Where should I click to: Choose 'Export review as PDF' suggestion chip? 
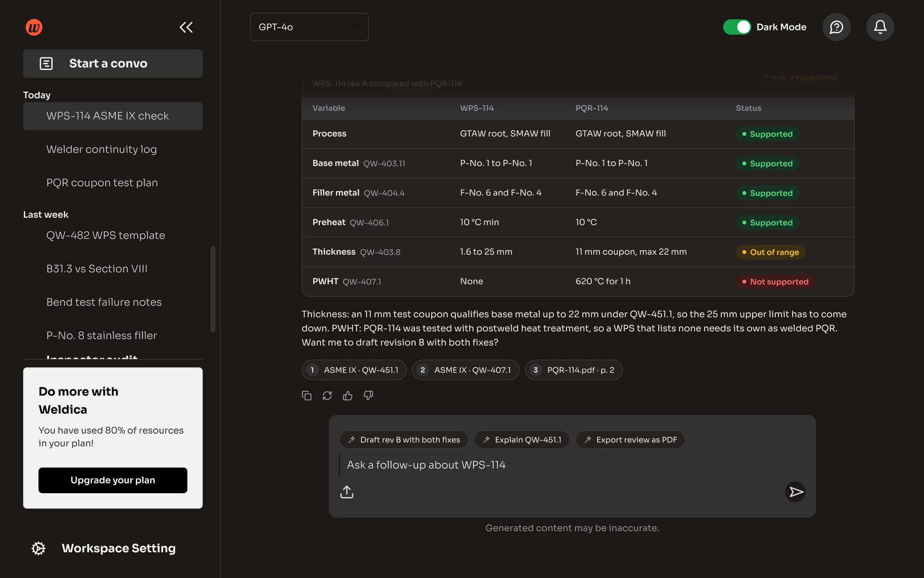630,440
